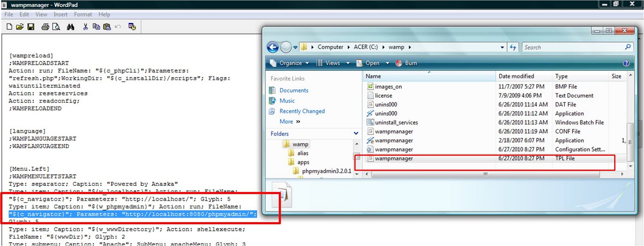Click the Documents favorite link icon
This screenshot has width=644, height=246.
pos(272,90)
